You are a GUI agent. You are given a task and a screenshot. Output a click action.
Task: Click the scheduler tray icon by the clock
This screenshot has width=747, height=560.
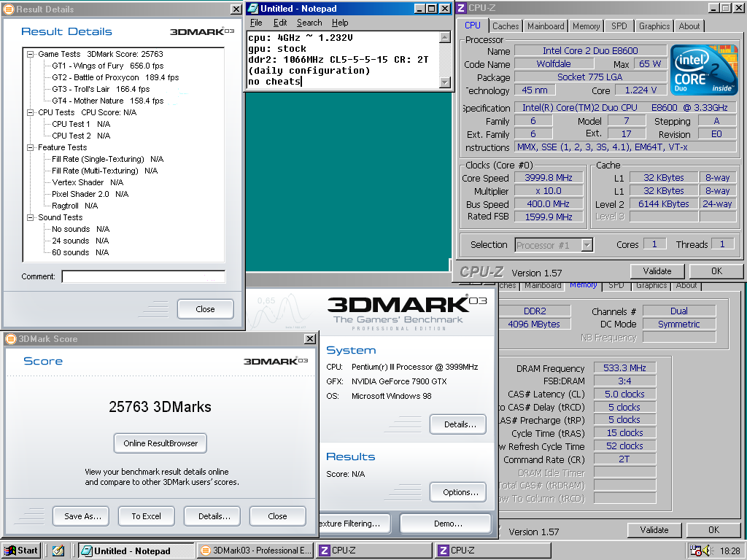696,551
